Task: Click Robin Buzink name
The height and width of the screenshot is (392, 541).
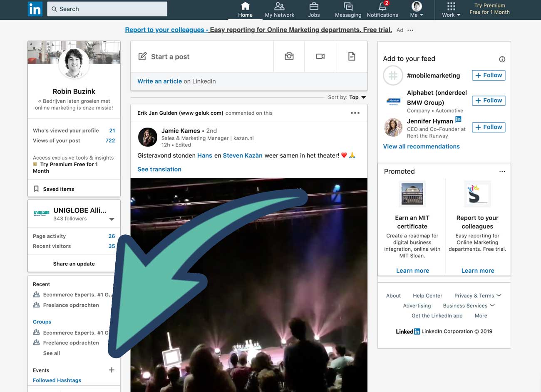Action: (74, 91)
